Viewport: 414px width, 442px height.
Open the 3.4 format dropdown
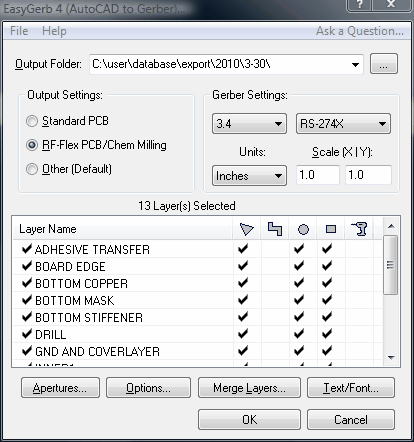click(x=249, y=124)
